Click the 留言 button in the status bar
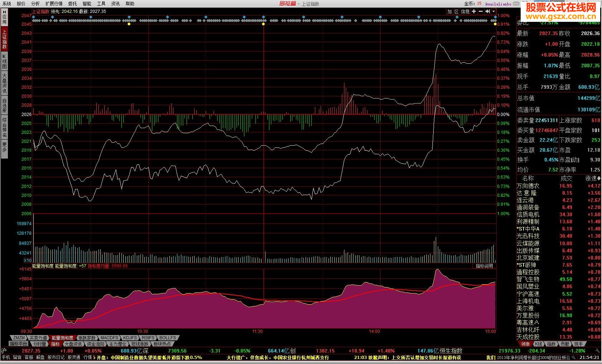The image size is (602, 364). coord(17,357)
